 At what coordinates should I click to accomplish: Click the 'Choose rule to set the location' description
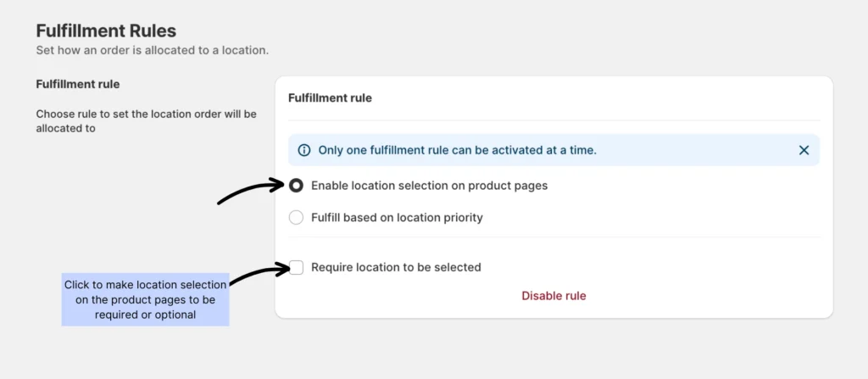pos(146,120)
